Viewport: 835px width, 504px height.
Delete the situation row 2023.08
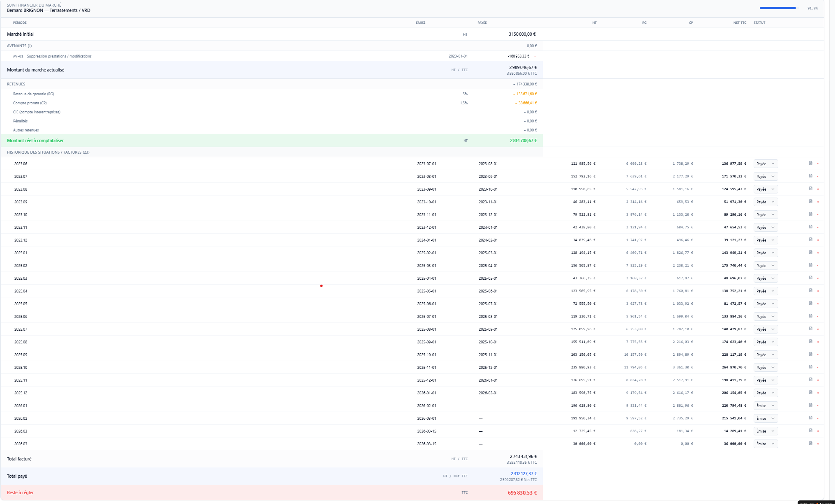[817, 189]
